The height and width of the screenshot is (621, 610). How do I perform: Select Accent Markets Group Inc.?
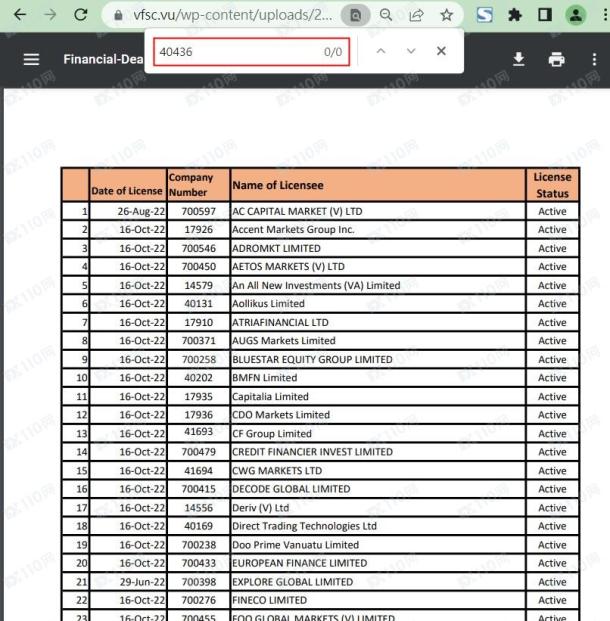293,230
